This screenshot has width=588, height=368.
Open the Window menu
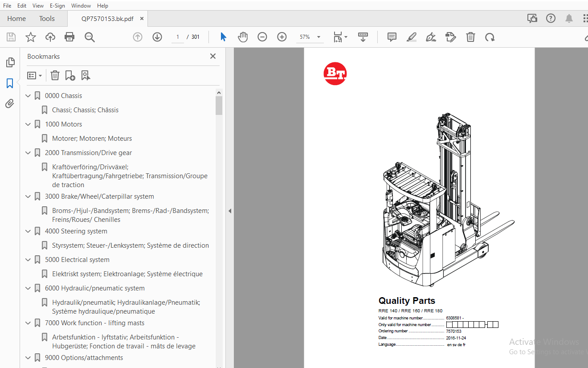81,5
